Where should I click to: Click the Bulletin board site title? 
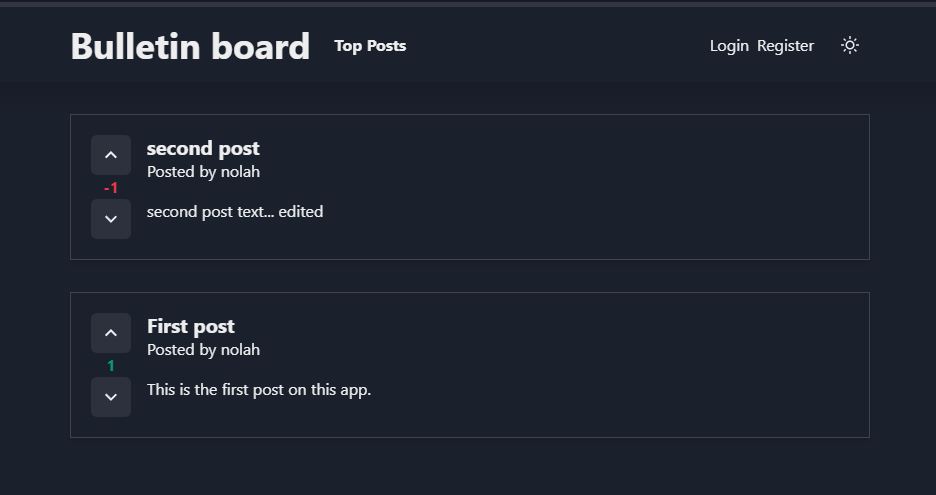pos(190,46)
